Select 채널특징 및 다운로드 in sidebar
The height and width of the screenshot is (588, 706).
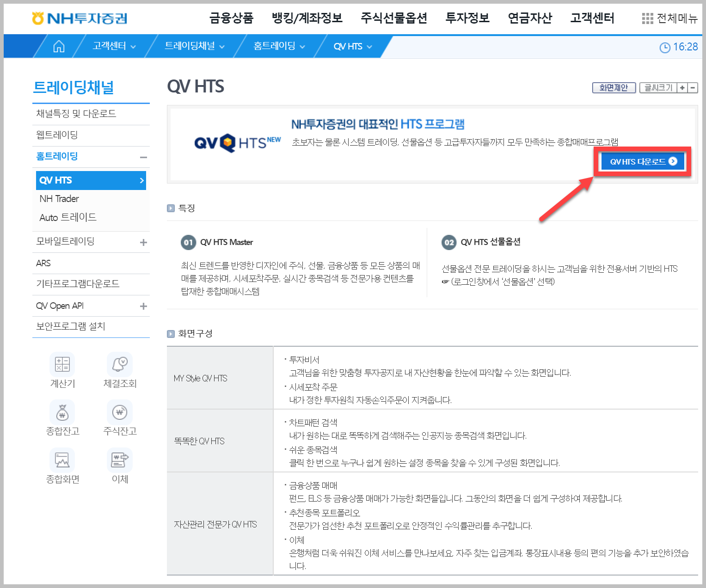(x=91, y=114)
